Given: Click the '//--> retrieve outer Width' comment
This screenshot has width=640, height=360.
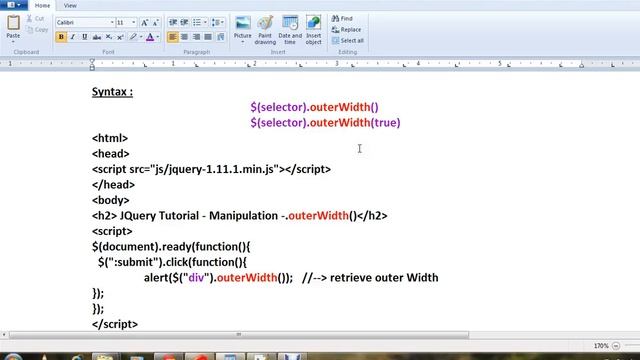Looking at the screenshot, I should [x=370, y=278].
